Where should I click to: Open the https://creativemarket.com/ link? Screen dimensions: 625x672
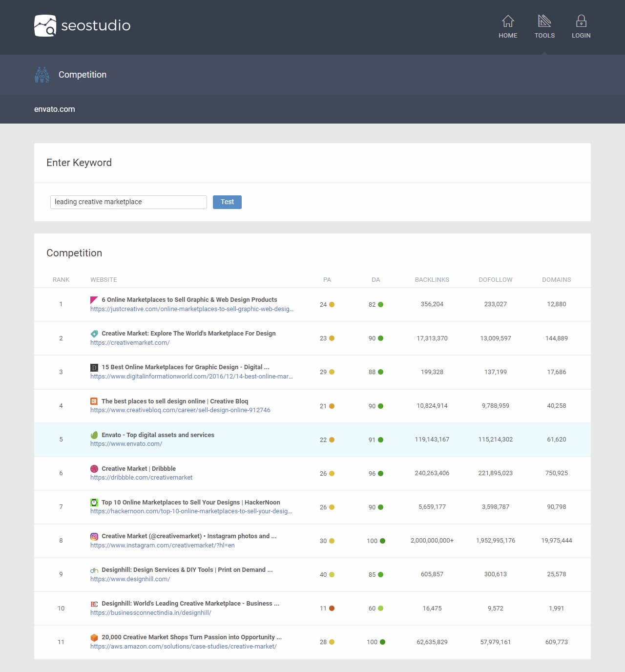point(130,343)
